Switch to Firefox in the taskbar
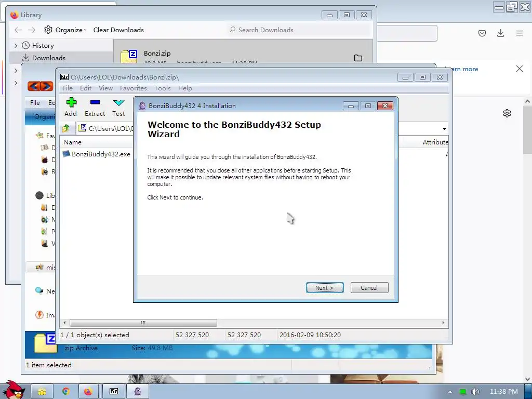 (88, 392)
